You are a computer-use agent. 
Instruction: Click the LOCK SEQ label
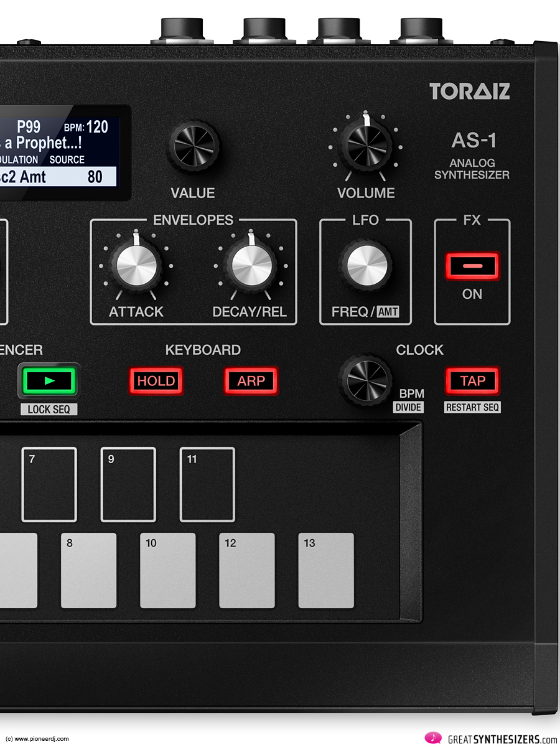coord(49,409)
